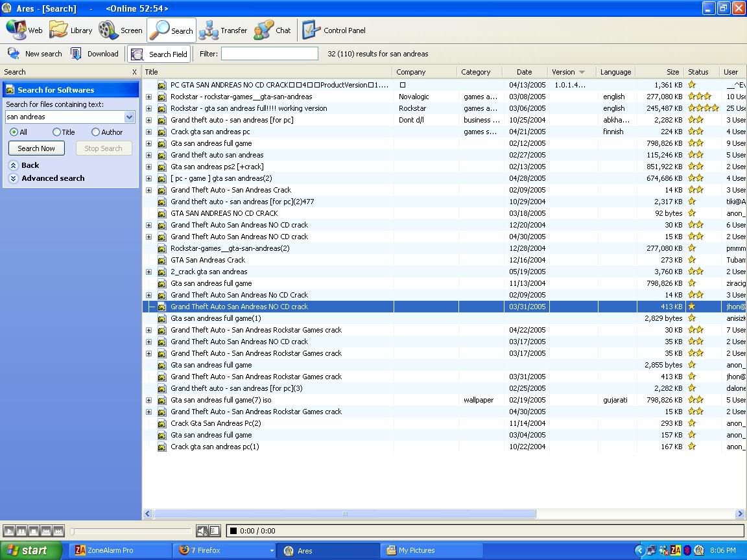Click the horizontal scrollbar thumb
Viewport: 747px width, 560px height.
tap(344, 514)
